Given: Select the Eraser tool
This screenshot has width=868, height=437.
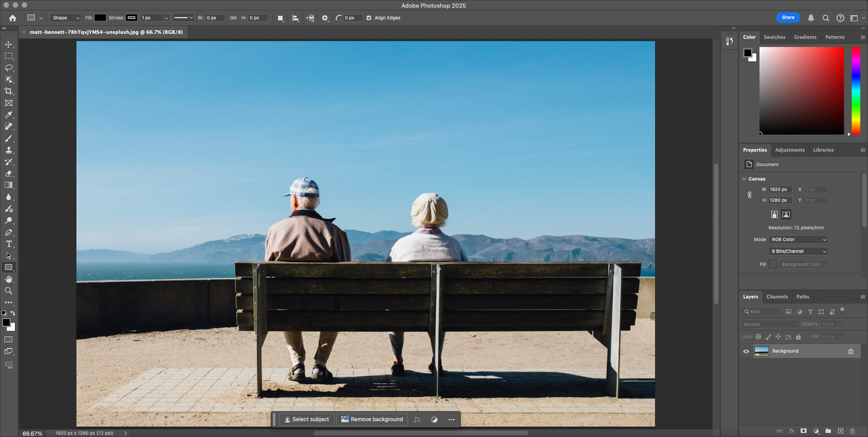Looking at the screenshot, I should pos(9,173).
